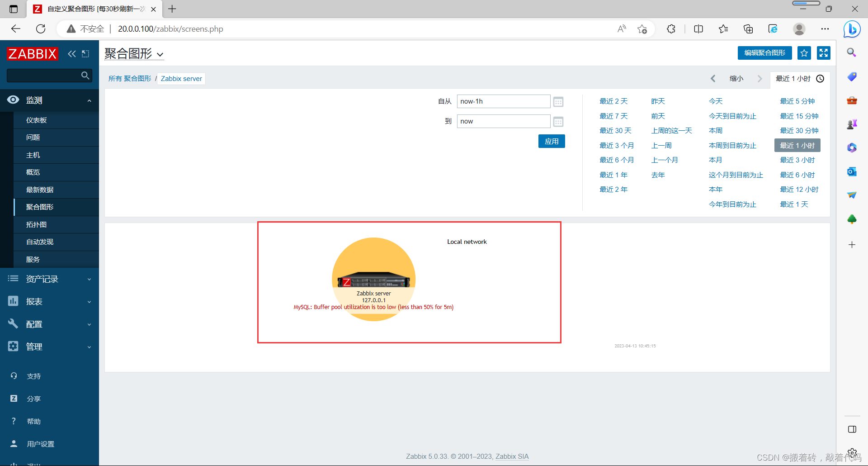The width and height of the screenshot is (868, 466).
Task: Hide the sidebar using the square icon
Action: click(x=85, y=54)
